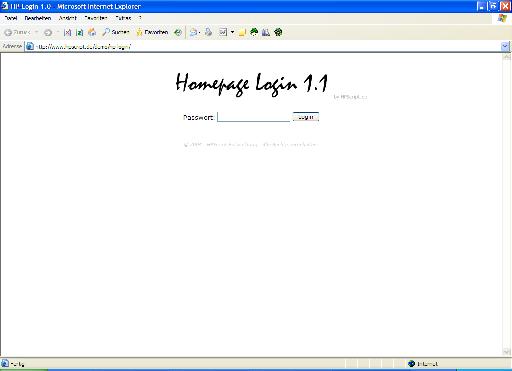Open the address bar dropdown arrow
Image resolution: width=512 pixels, height=371 pixels.
(505, 46)
